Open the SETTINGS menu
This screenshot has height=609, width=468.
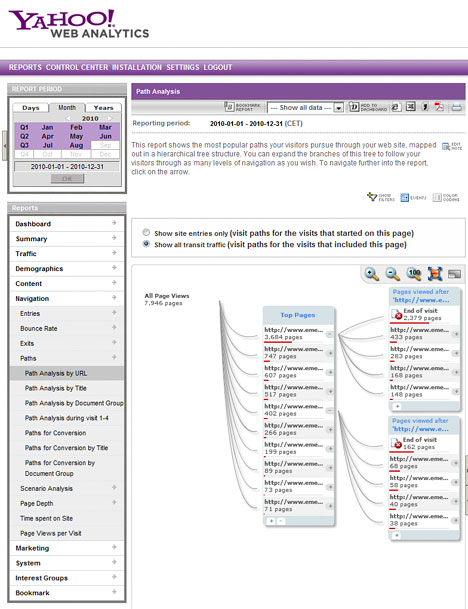point(183,67)
